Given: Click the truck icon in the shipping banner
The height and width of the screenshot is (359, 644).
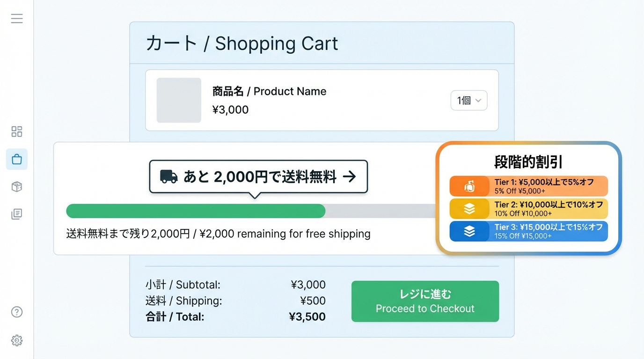Looking at the screenshot, I should [168, 177].
